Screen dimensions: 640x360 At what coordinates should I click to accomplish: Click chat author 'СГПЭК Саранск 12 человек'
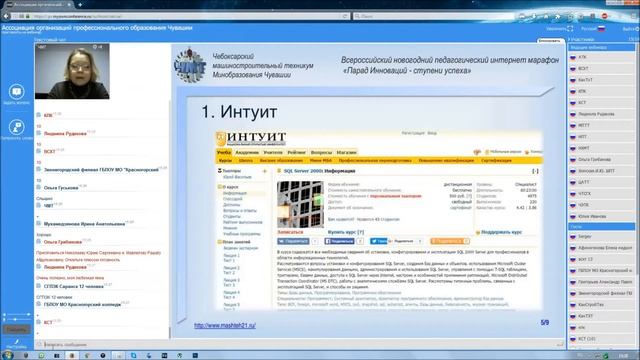coord(73,286)
